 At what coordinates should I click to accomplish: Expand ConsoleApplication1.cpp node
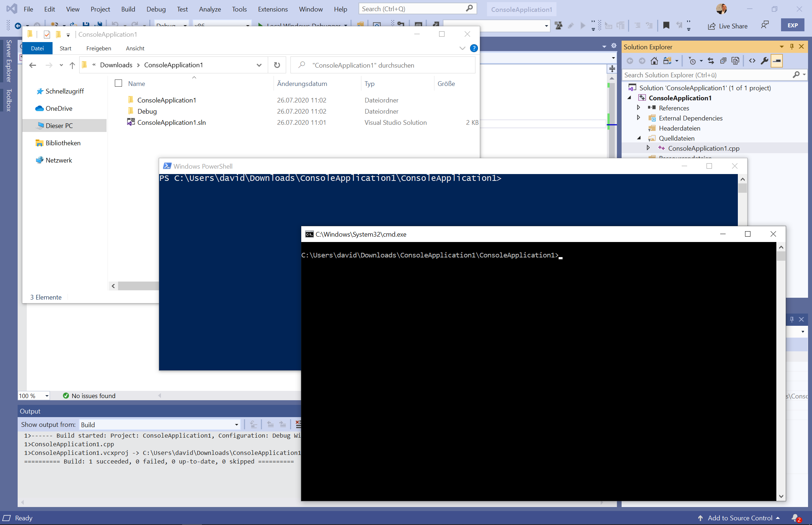648,148
